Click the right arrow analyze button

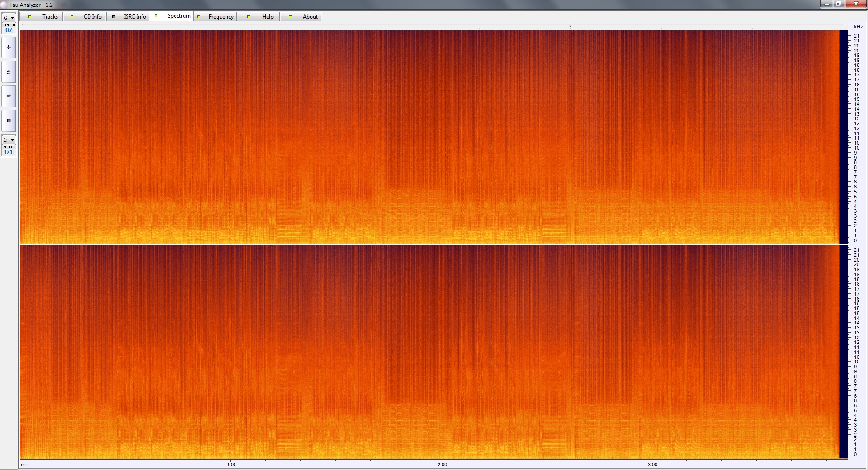[9, 96]
